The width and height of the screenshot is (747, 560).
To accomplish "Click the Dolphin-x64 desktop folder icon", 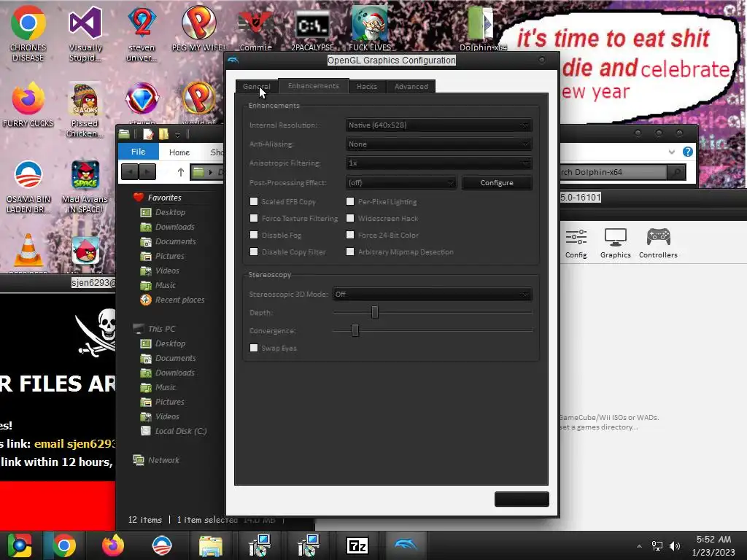I will pos(483,29).
